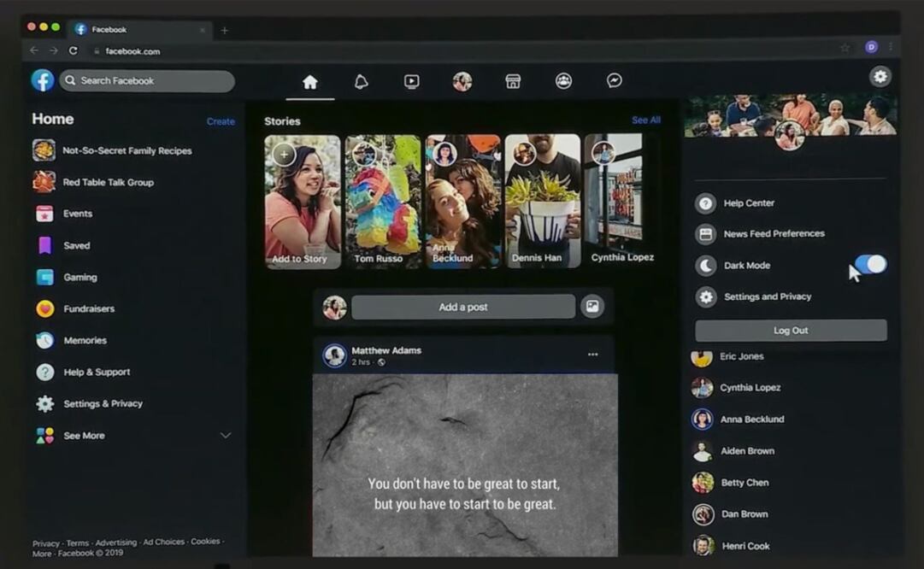Image resolution: width=924 pixels, height=569 pixels.
Task: Open Messenger from the top navigation
Action: pyautogui.click(x=613, y=81)
